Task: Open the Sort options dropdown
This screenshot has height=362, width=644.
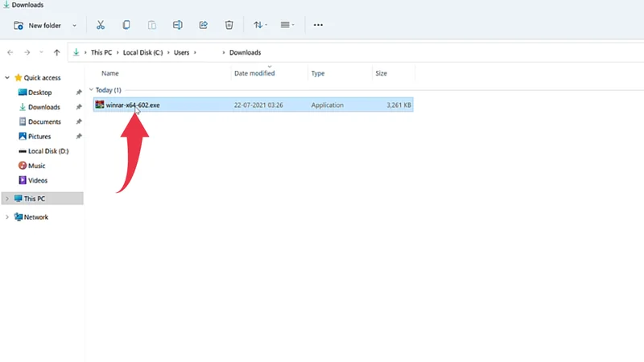Action: (x=259, y=25)
